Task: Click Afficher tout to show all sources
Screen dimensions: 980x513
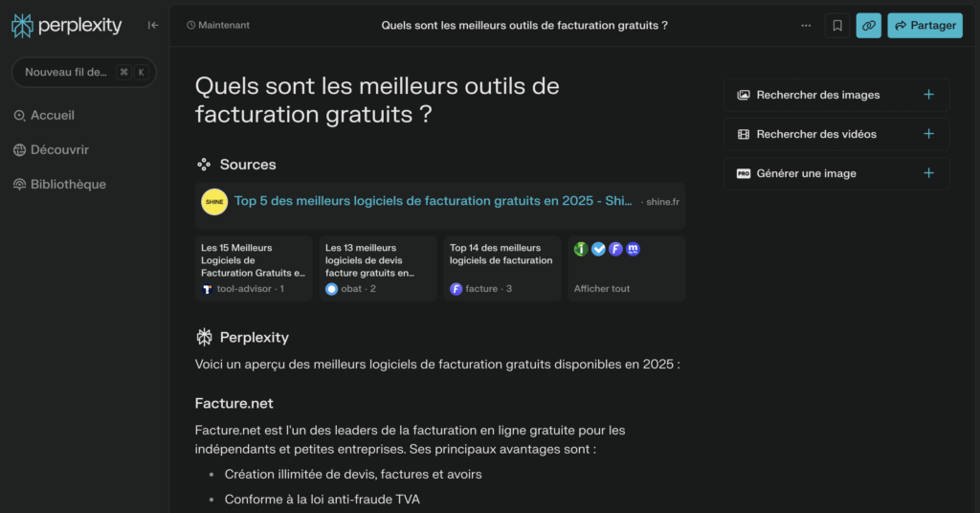Action: click(x=602, y=288)
